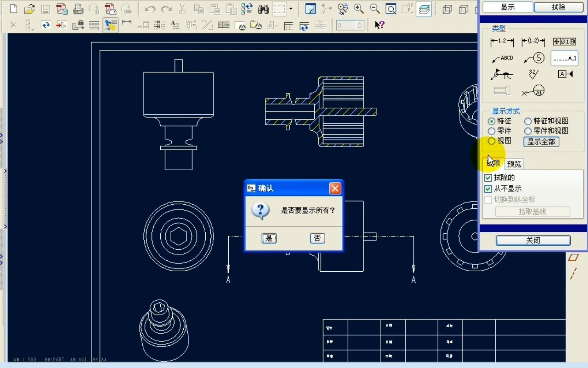
Task: Click the hidden line cube display icon
Action: [x=463, y=9]
